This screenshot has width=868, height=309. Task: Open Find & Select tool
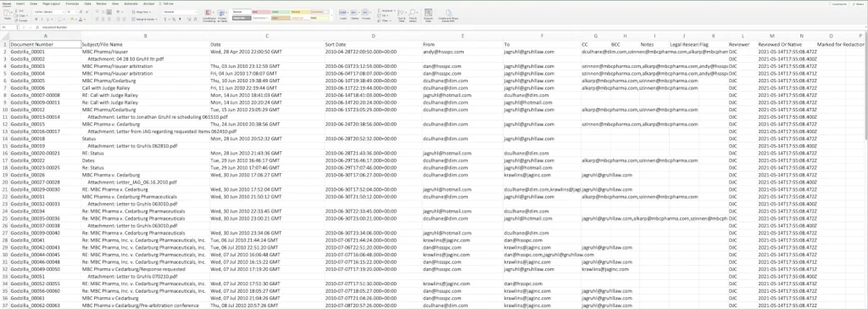[x=413, y=14]
